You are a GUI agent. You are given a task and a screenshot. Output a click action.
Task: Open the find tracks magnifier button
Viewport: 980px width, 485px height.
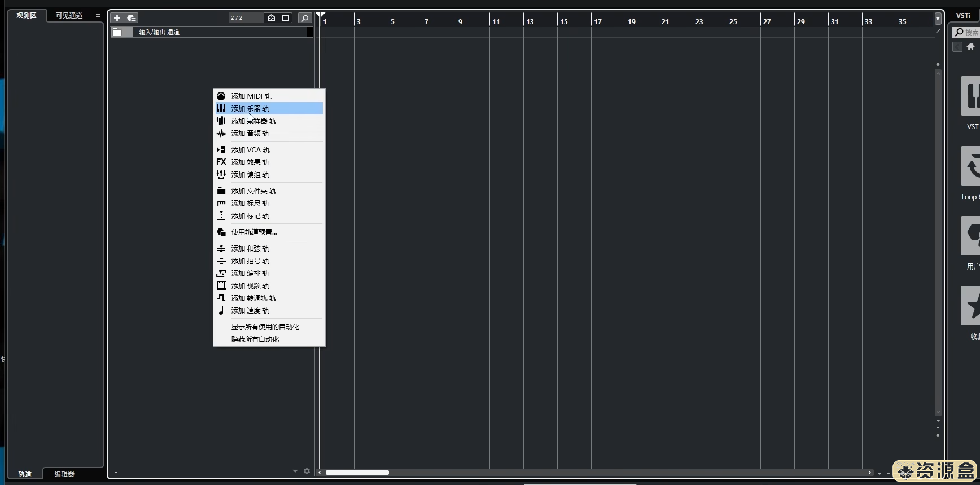(304, 18)
